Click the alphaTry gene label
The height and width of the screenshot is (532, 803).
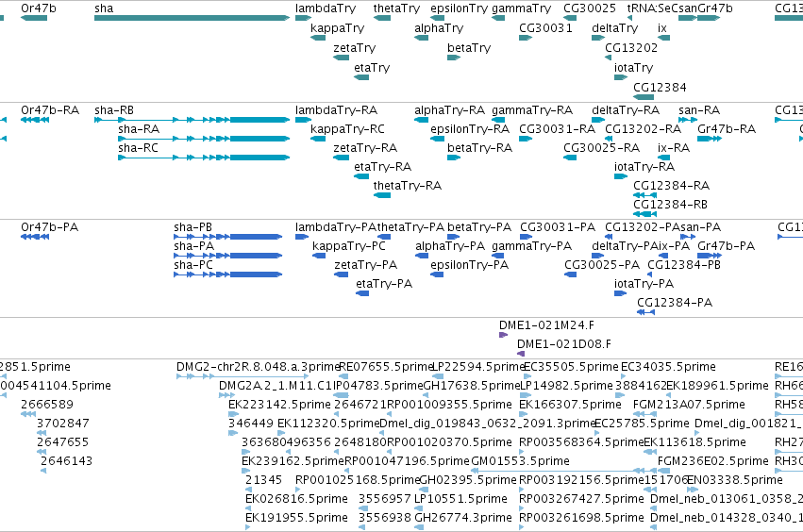point(439,28)
